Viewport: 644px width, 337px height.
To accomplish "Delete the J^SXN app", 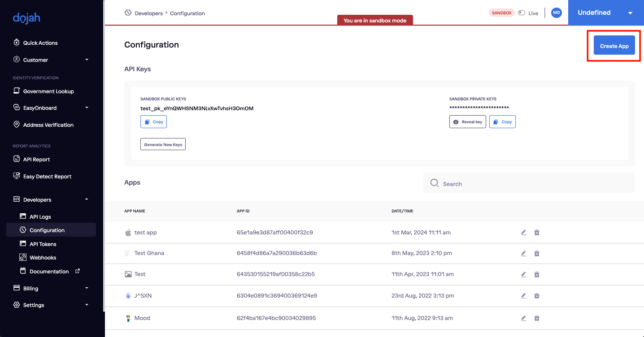I will [537, 296].
